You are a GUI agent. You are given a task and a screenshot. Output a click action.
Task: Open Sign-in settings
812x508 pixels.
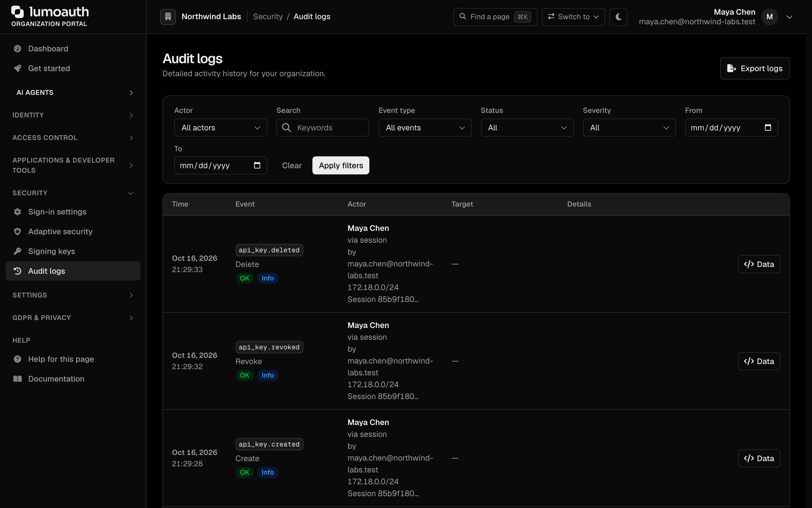pyautogui.click(x=73, y=212)
